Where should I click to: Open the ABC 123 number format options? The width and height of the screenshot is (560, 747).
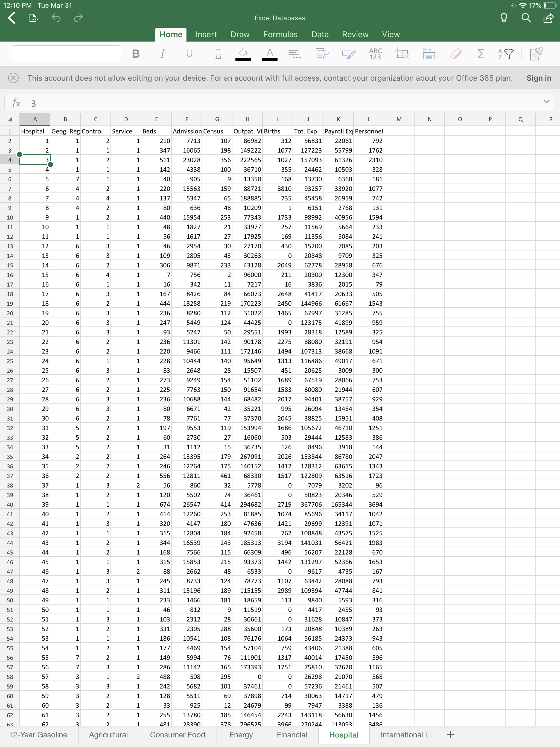(375, 54)
